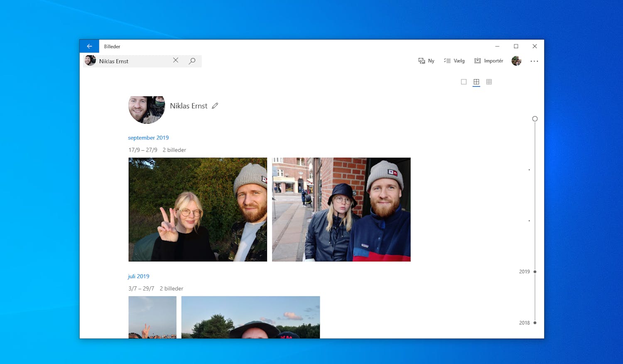Click the 2018 marker on the timeline
Viewport: 623px width, 364px height.
(535, 322)
